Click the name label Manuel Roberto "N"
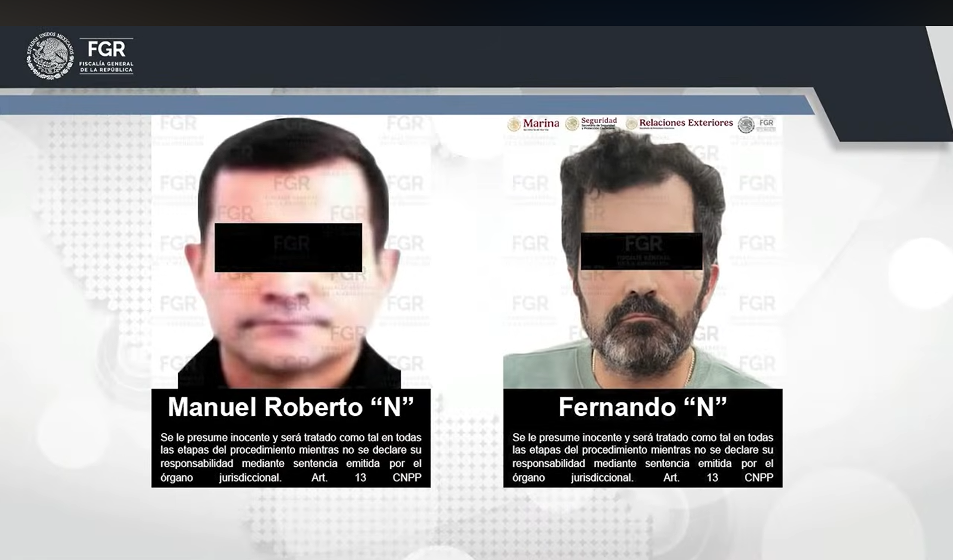Screen dimensions: 953x560 (291, 407)
